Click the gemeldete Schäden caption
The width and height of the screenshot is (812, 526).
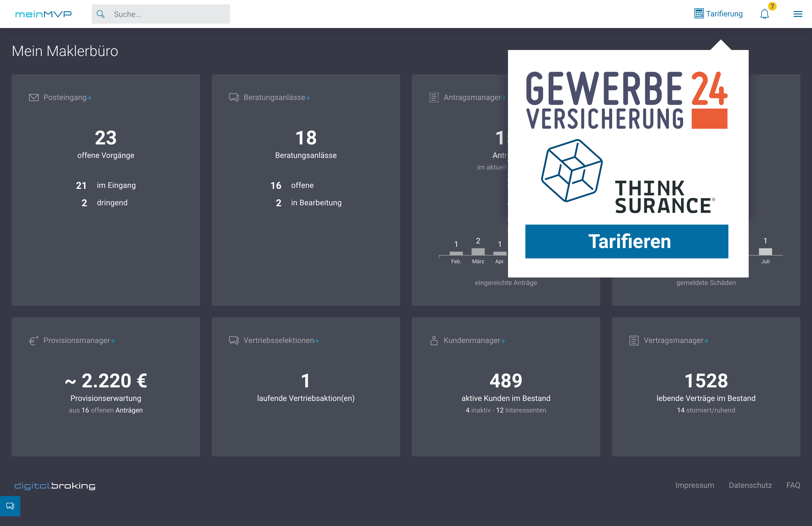pos(706,283)
